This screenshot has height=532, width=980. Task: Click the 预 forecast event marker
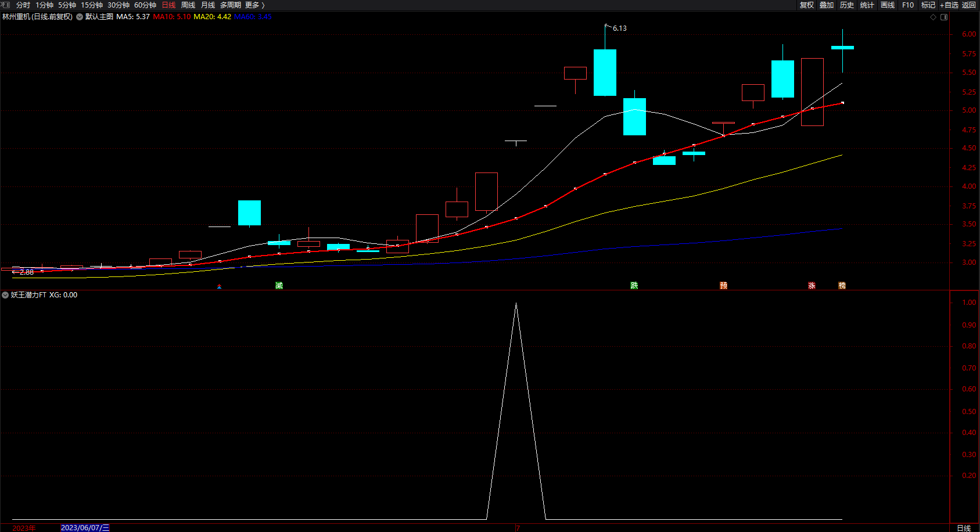tap(723, 285)
